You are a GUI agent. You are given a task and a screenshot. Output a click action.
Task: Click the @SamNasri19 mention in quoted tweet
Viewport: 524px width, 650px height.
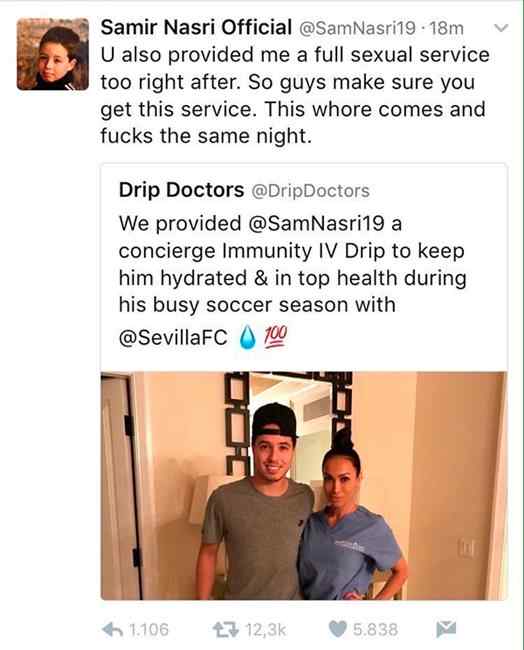[316, 224]
